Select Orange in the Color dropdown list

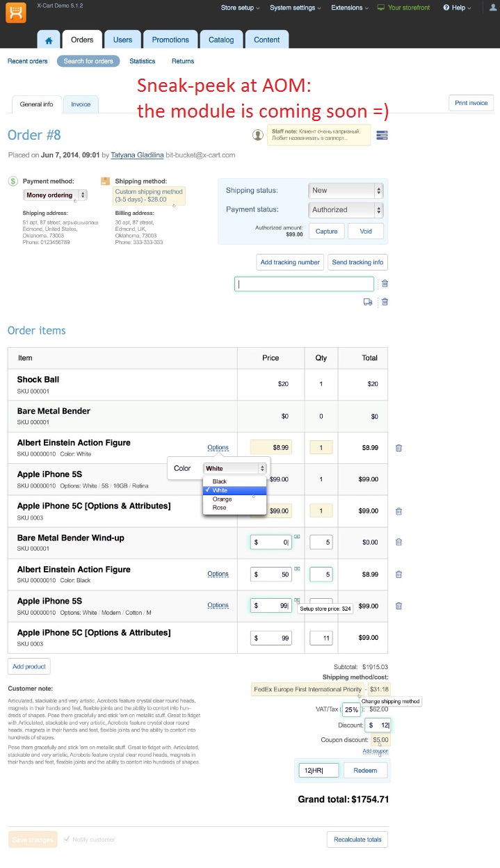pyautogui.click(x=222, y=499)
